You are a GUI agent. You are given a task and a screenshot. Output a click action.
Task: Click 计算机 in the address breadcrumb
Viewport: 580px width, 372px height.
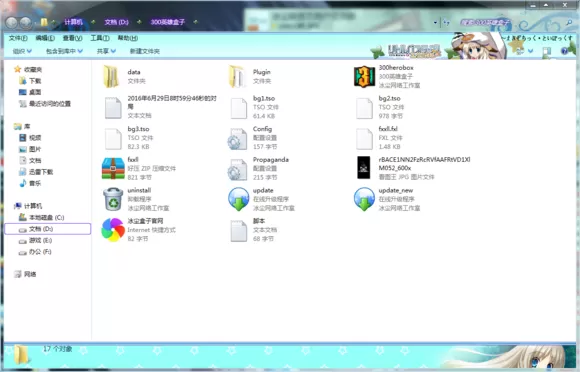click(73, 22)
